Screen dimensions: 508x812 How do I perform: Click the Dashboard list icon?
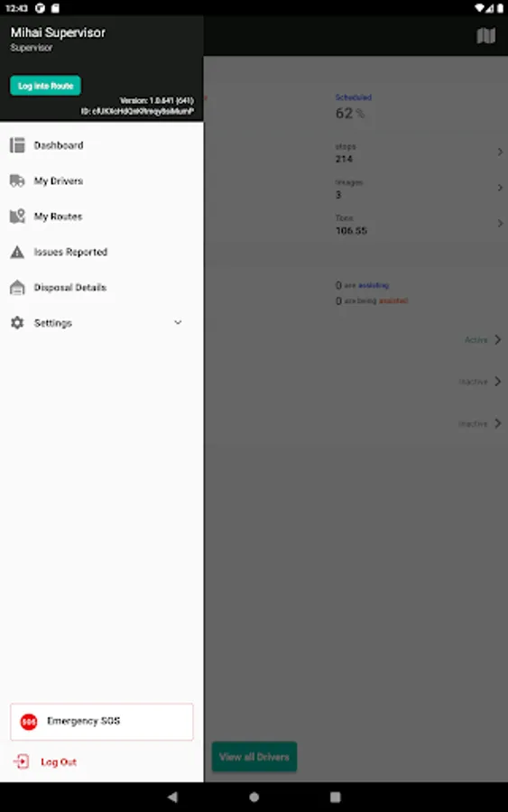(x=17, y=145)
